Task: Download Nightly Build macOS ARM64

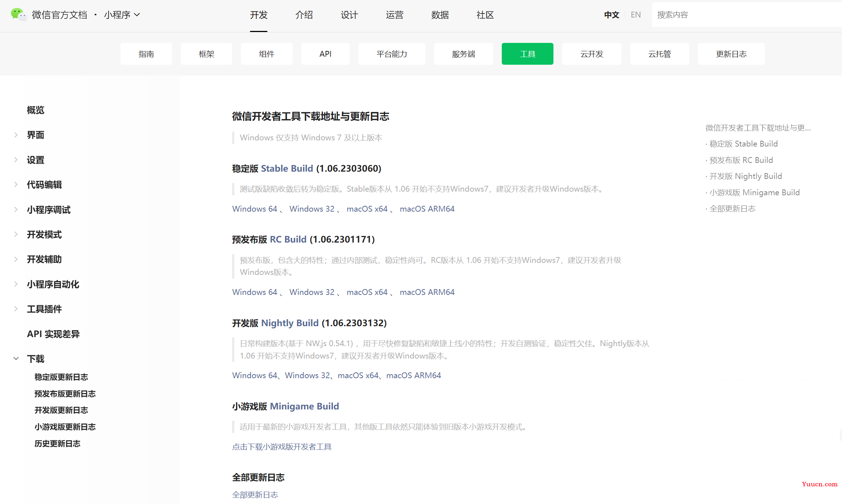Action: (414, 375)
